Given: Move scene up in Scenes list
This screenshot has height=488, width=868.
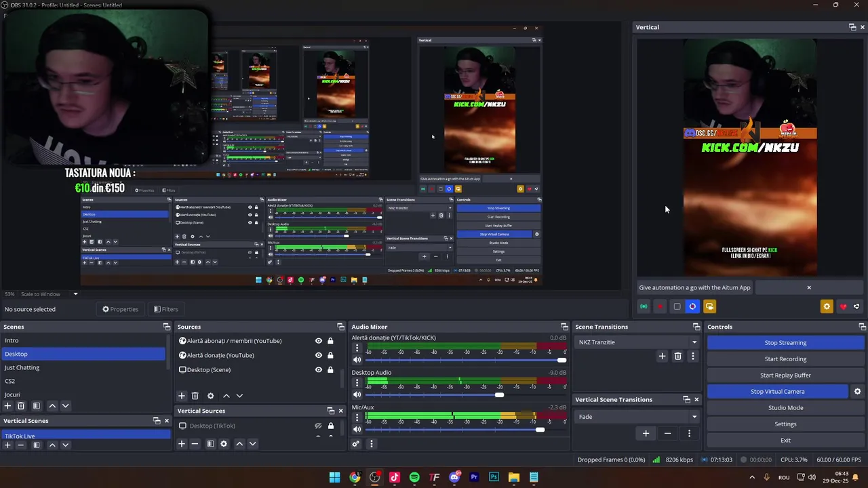Looking at the screenshot, I should pyautogui.click(x=52, y=405).
